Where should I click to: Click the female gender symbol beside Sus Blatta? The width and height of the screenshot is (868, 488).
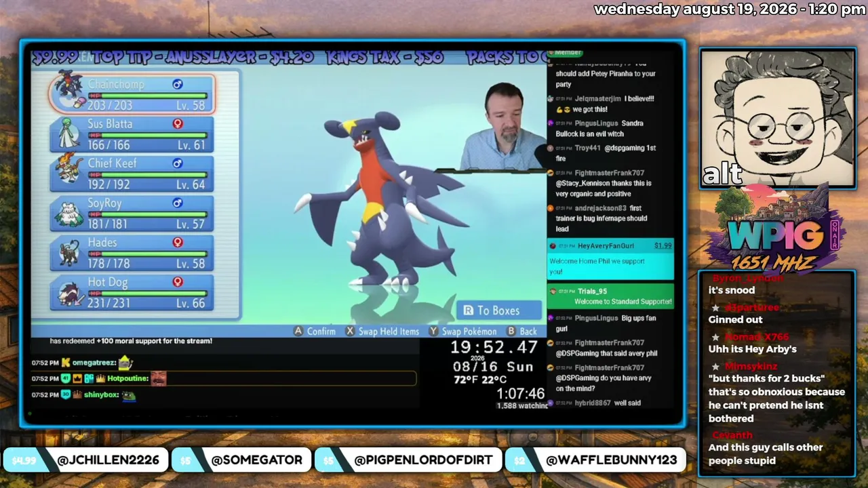coord(178,124)
